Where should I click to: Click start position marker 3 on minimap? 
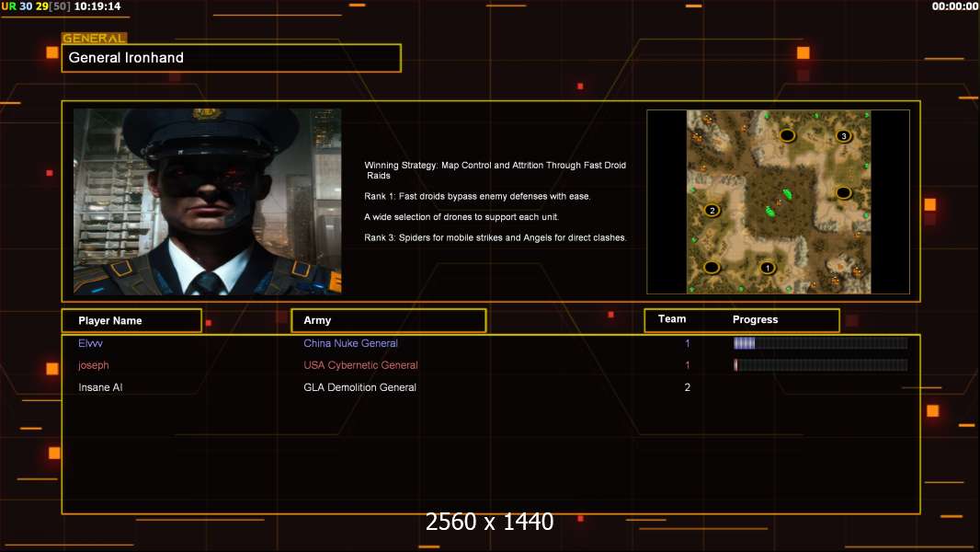pos(844,135)
